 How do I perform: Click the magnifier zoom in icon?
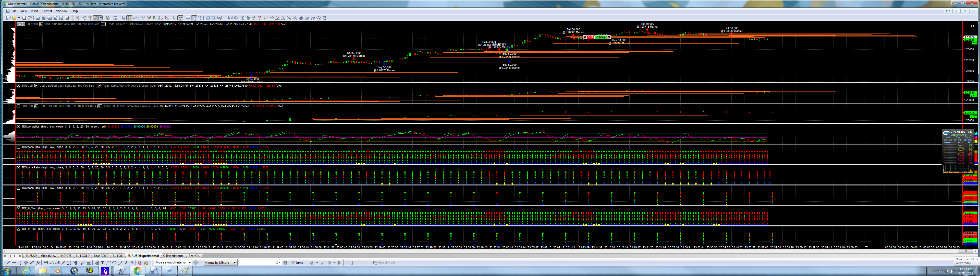point(289,18)
